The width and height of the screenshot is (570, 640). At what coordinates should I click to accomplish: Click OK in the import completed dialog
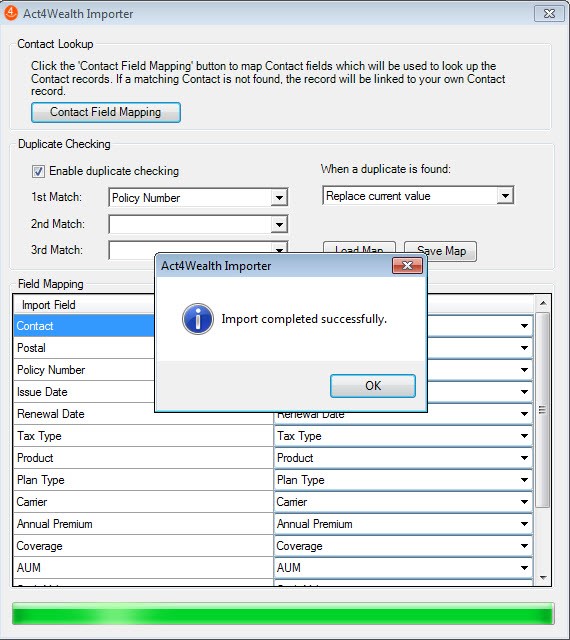[373, 386]
